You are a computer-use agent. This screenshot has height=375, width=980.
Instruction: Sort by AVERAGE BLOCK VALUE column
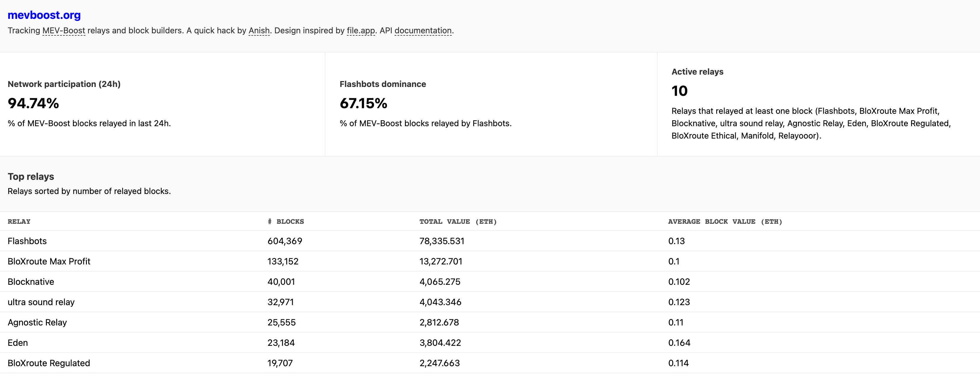[725, 221]
